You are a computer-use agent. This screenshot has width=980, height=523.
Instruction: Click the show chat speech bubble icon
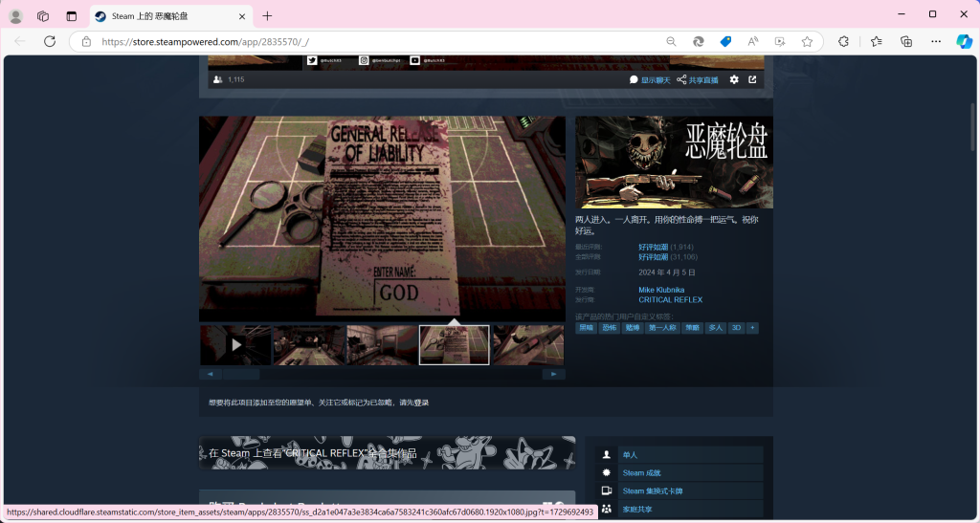(x=634, y=80)
